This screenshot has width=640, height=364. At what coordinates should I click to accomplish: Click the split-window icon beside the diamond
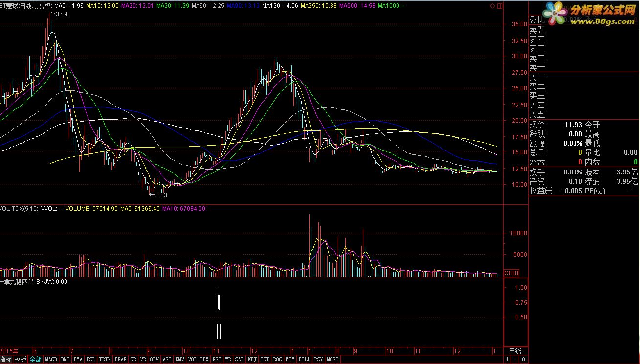(499, 6)
